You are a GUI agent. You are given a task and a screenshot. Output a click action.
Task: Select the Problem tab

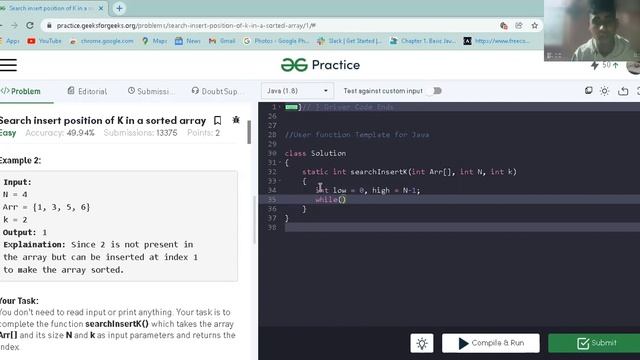[21, 91]
